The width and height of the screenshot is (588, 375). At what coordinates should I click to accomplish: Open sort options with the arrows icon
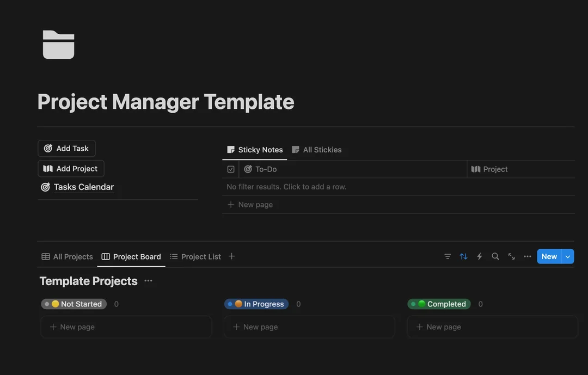[x=463, y=256]
